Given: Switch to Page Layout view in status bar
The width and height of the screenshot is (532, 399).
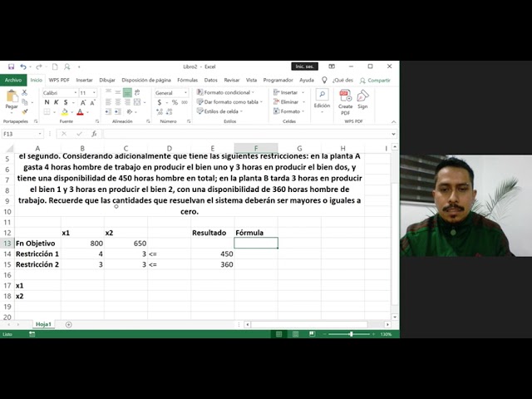Looking at the screenshot, I should [x=296, y=334].
